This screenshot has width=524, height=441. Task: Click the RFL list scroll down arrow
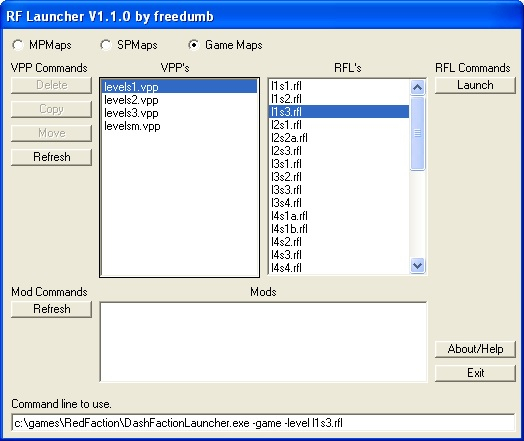click(417, 266)
